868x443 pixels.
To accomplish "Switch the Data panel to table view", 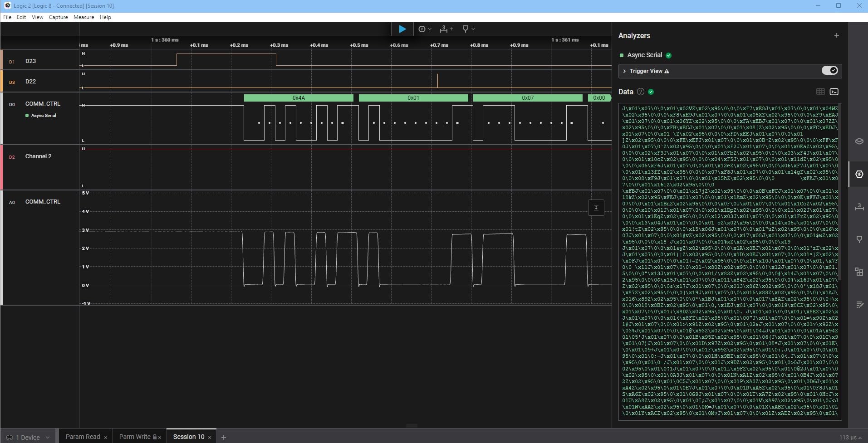I will tap(820, 92).
